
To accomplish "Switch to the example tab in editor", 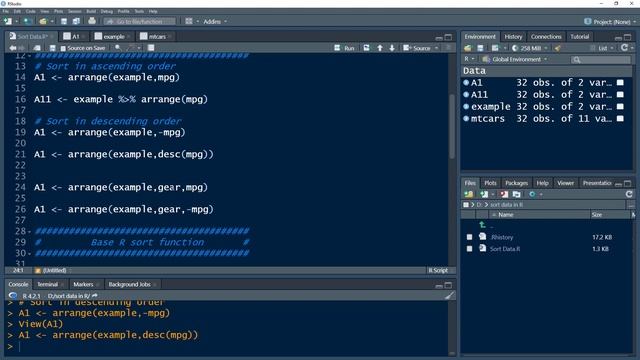I will 113,37.
